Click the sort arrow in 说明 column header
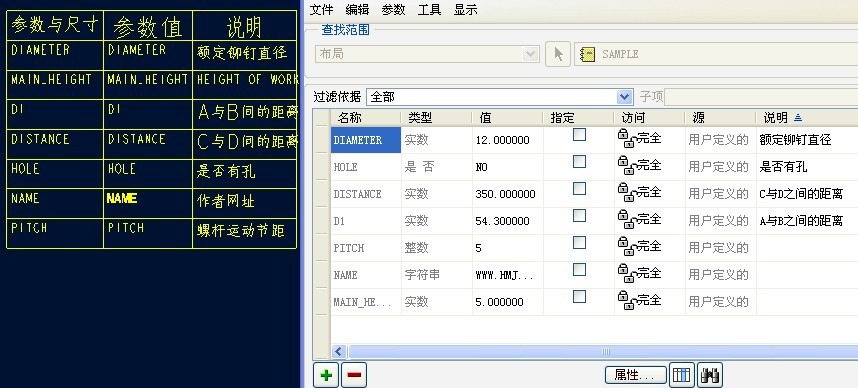Image resolution: width=858 pixels, height=388 pixels. point(798,117)
